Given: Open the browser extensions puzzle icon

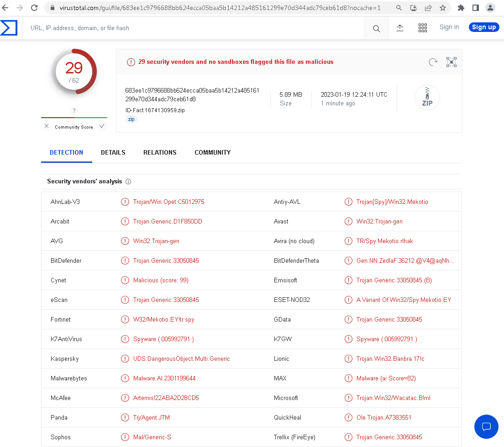Looking at the screenshot, I should click(461, 8).
